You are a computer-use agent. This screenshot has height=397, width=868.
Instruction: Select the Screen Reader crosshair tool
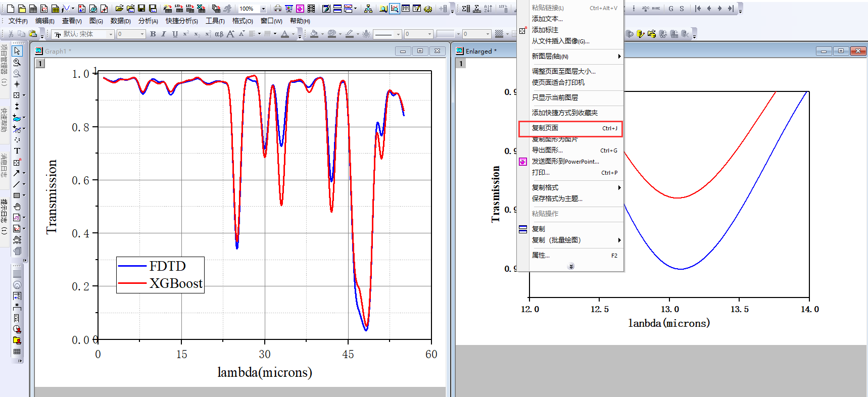coord(17,84)
